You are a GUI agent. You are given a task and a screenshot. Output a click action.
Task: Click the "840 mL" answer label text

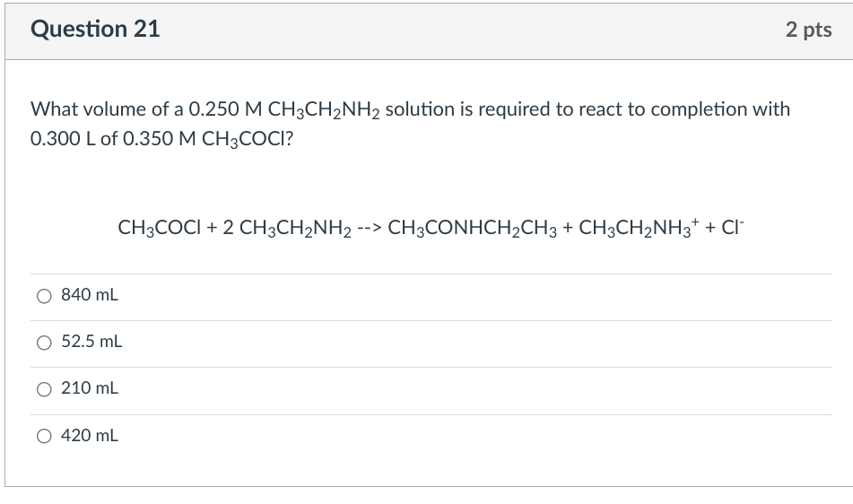pos(89,295)
